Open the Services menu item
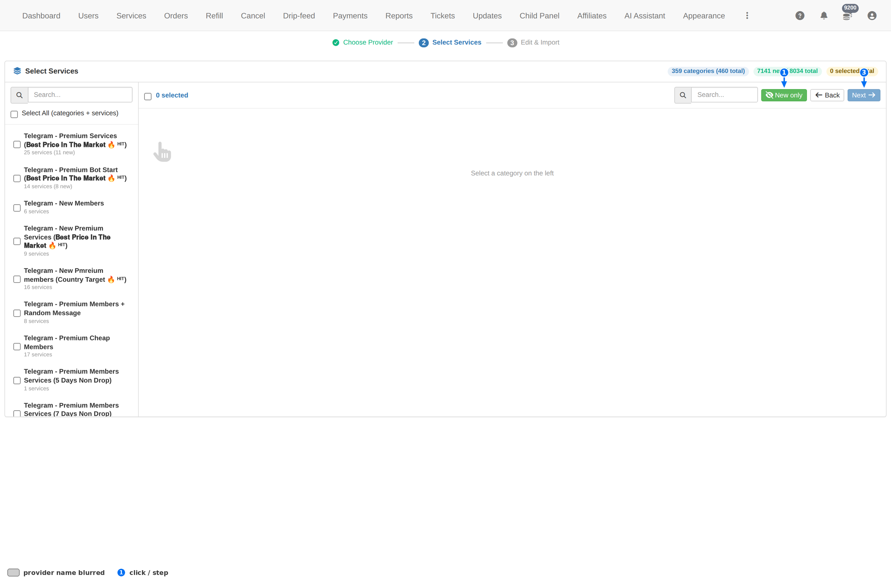891x588 pixels. click(131, 16)
